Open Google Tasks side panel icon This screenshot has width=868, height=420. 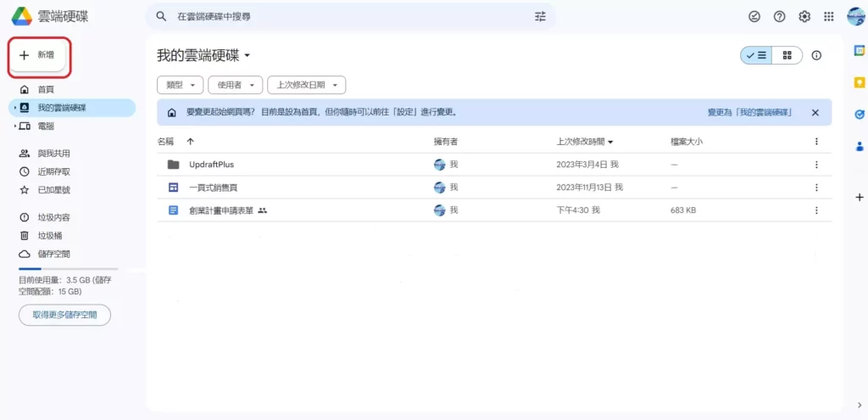[x=860, y=115]
